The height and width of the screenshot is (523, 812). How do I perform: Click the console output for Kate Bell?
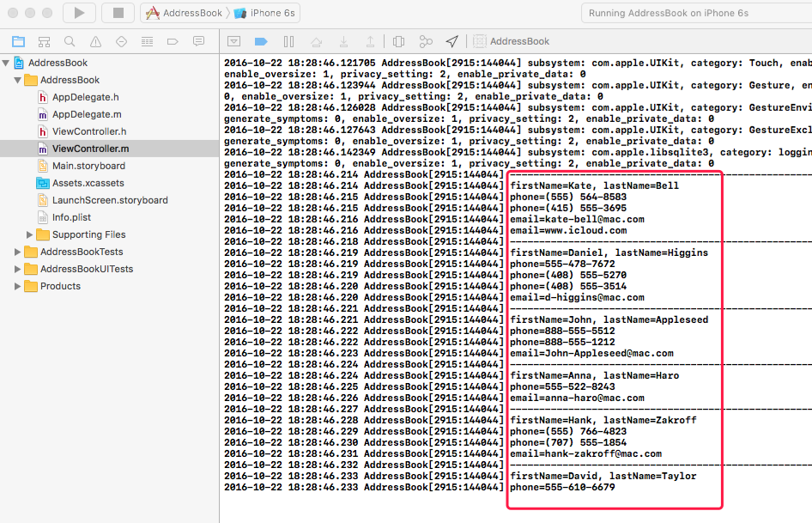(x=594, y=185)
